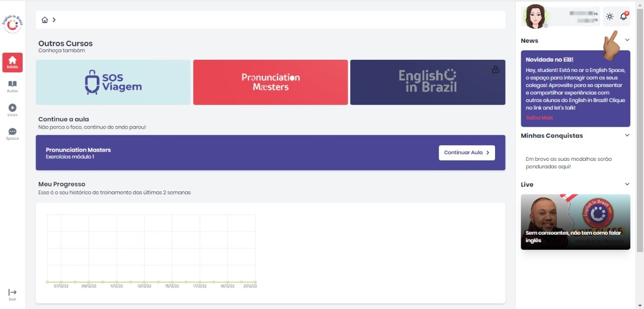Open the Pronunciation Masters course card
644x309 pixels.
[271, 82]
